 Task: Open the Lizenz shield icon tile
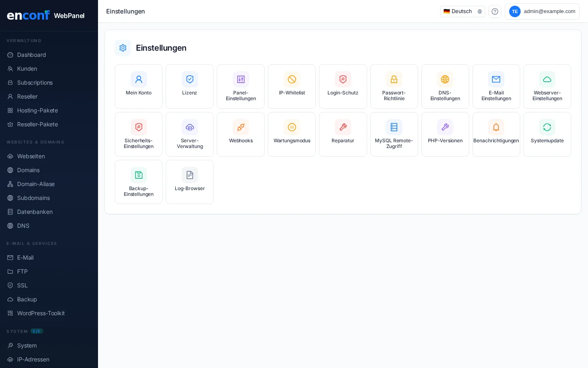189,86
